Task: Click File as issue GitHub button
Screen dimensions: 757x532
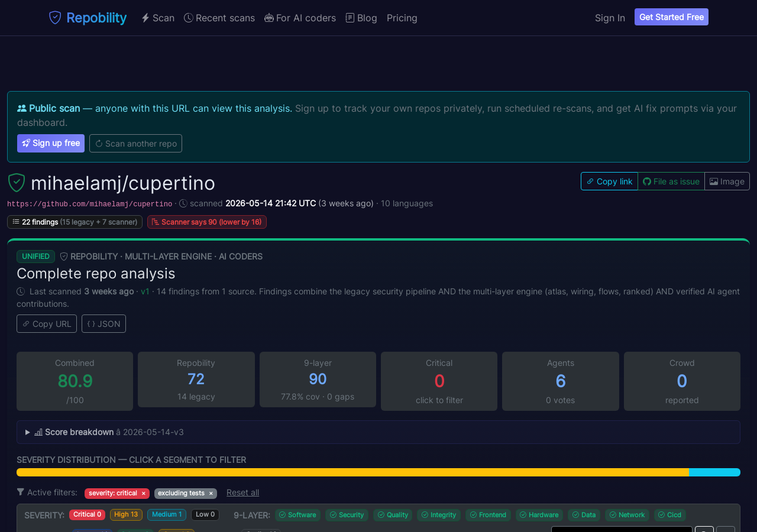Action: coord(671,181)
